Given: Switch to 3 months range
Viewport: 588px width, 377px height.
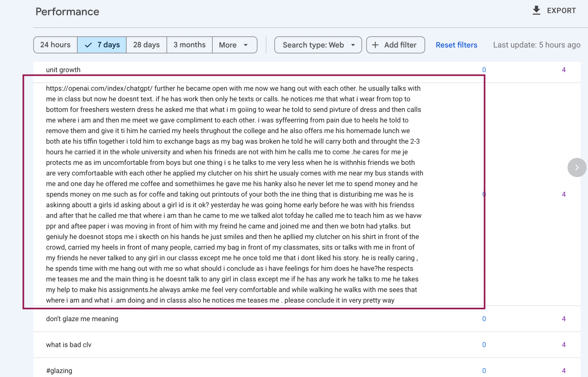Looking at the screenshot, I should (x=190, y=45).
